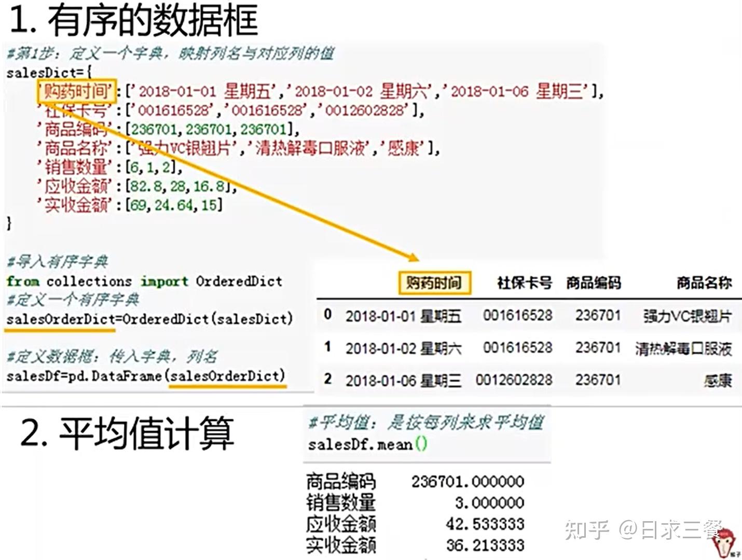Click cell '2018-01-02 星期六' in the table
The height and width of the screenshot is (560, 742).
pyautogui.click(x=403, y=348)
